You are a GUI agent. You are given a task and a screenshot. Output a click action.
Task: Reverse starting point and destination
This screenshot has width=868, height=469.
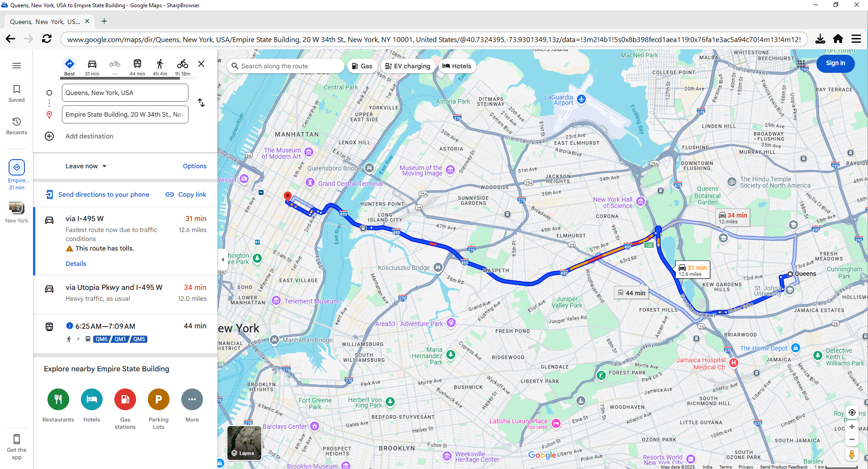tap(201, 103)
